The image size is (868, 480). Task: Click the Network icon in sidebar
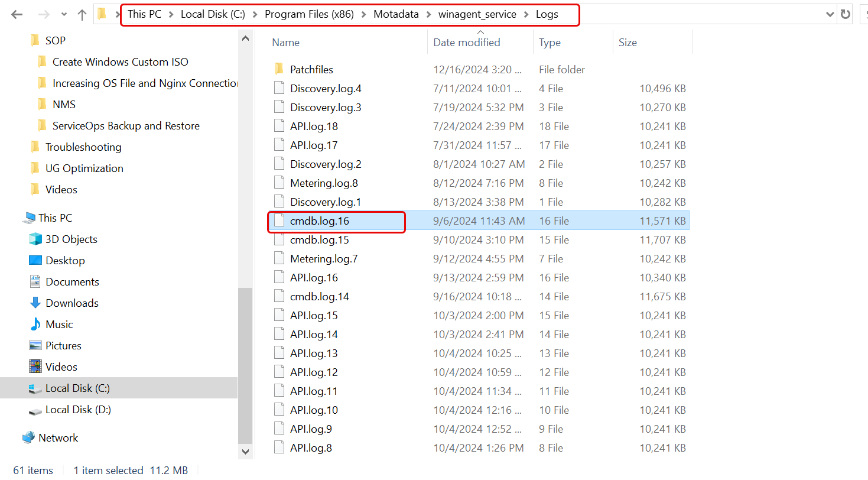click(29, 438)
